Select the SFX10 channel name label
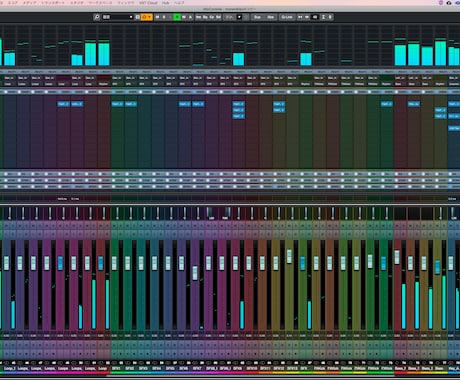Image resolution: width=460 pixels, height=380 pixels. point(251,368)
